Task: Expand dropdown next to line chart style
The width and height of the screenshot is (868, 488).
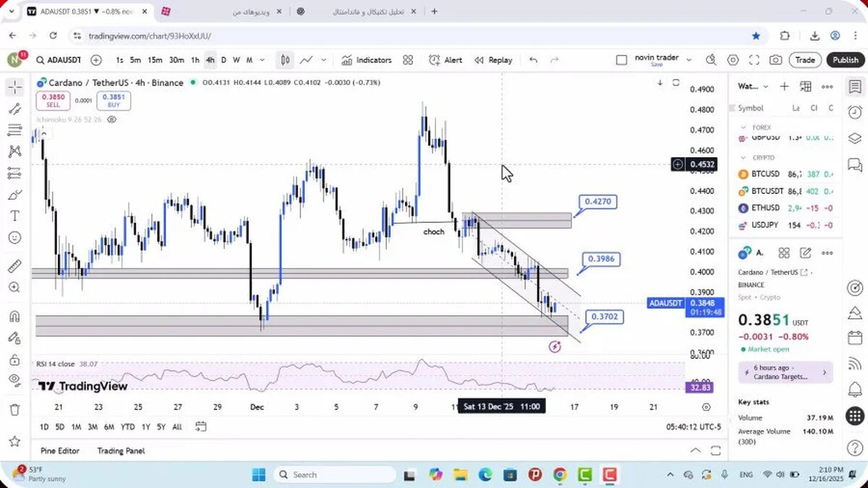Action: [323, 60]
